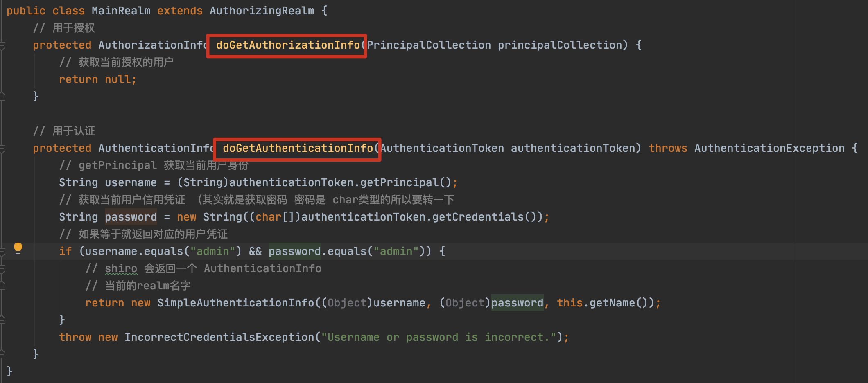Click the fold end marker below return null
868x383 pixels.
click(2, 97)
